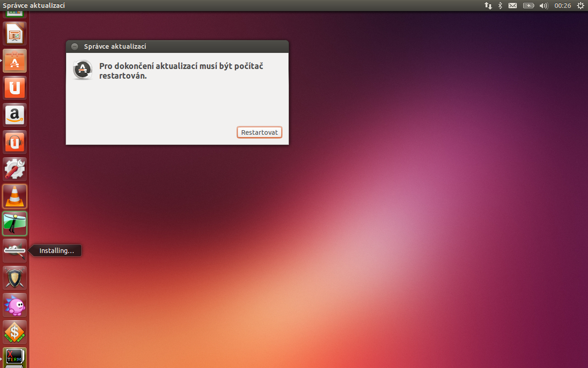Screen dimensions: 588x368
Task: Open the dollar sign finance app icon
Action: [x=15, y=332]
